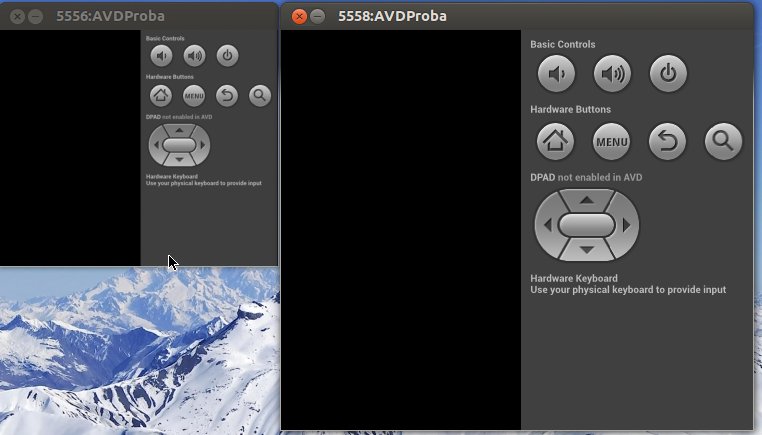Click the Search button in the 5558 emulator

coord(723,141)
